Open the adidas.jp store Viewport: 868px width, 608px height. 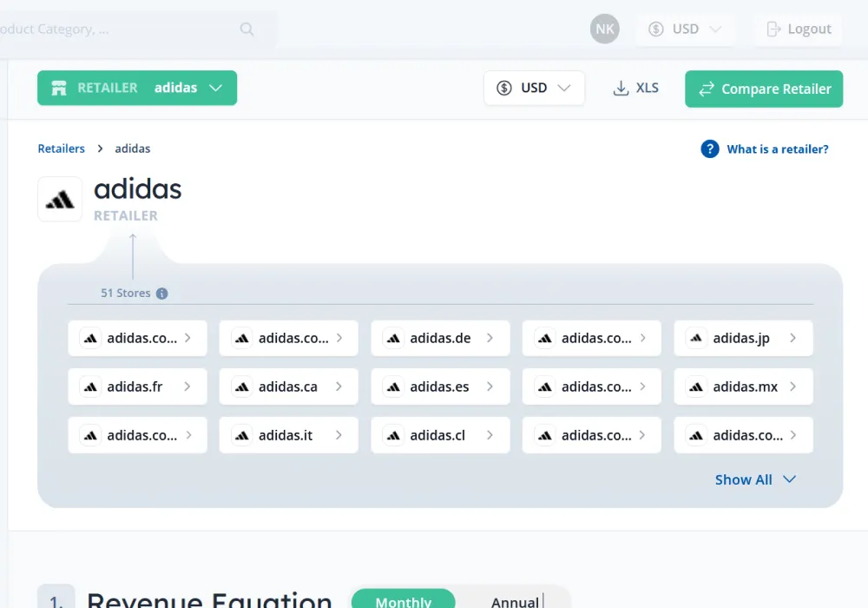click(742, 339)
